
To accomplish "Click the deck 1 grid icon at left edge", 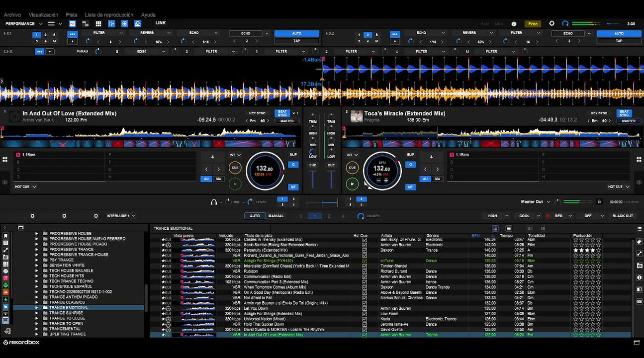I will point(5,160).
